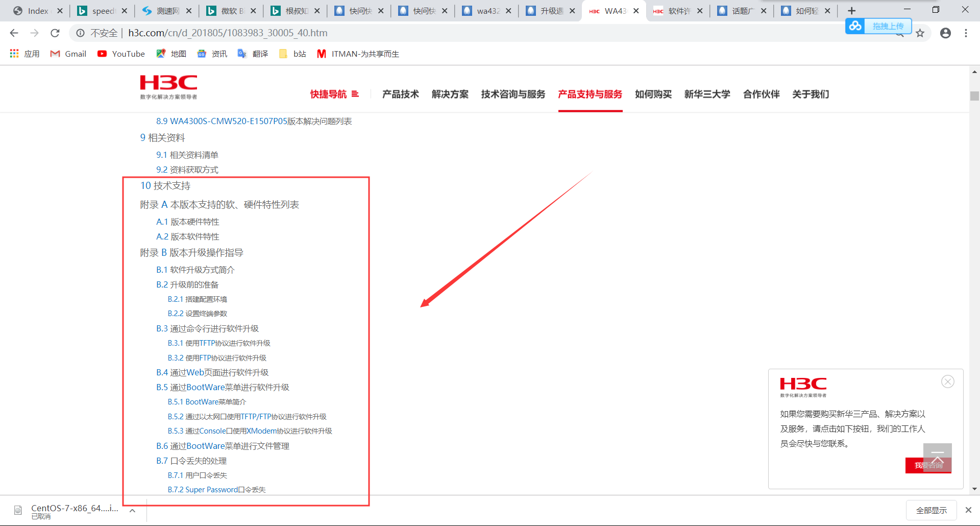
Task: Open the Apps (应用) bookmark shortcut
Action: [x=24, y=54]
